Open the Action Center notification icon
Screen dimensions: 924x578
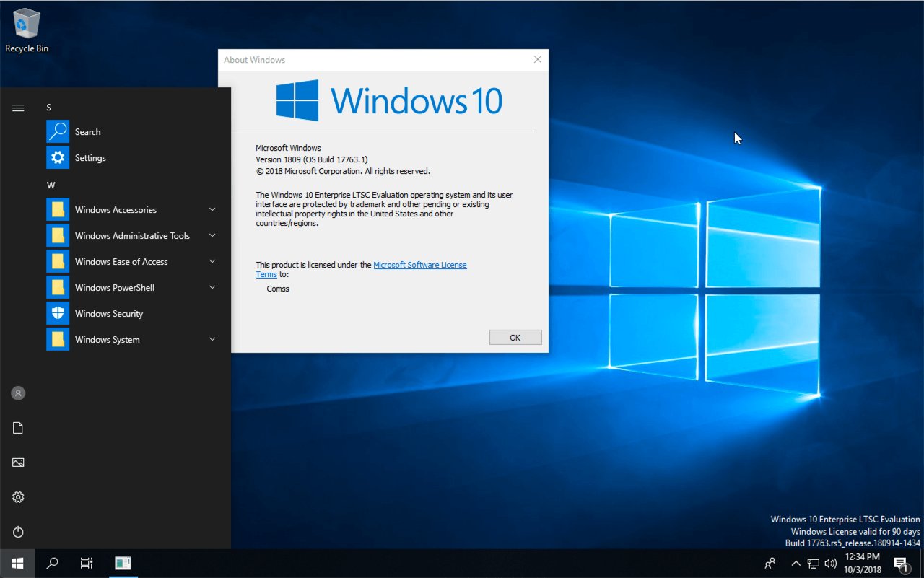coord(901,564)
